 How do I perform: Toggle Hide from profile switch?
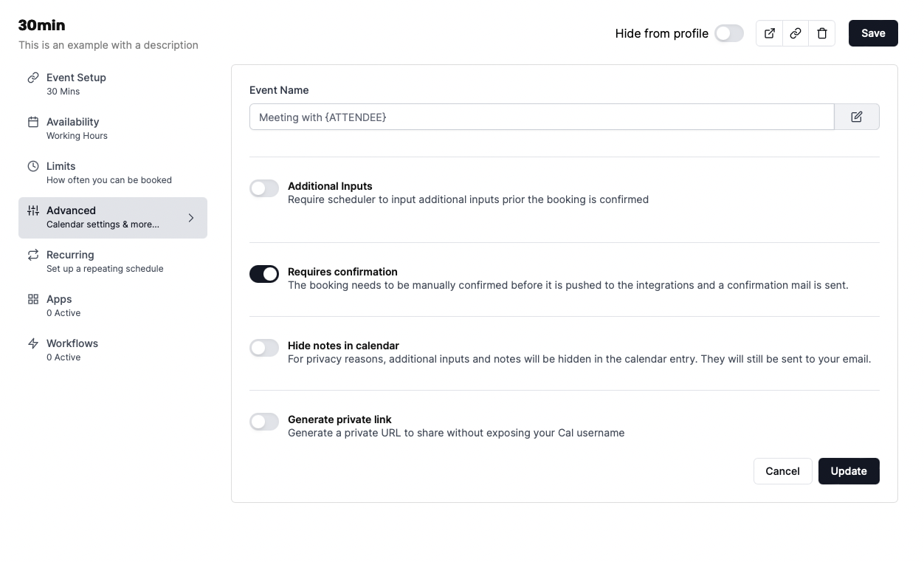[728, 33]
